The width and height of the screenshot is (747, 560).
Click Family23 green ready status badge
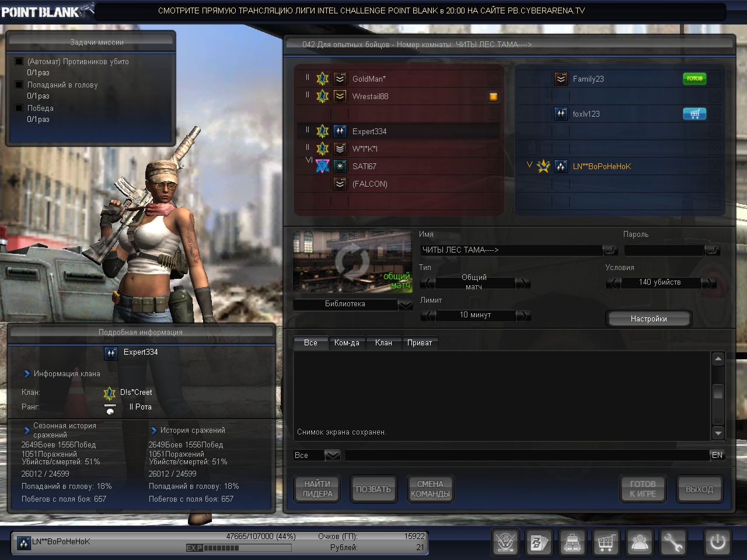pyautogui.click(x=694, y=78)
